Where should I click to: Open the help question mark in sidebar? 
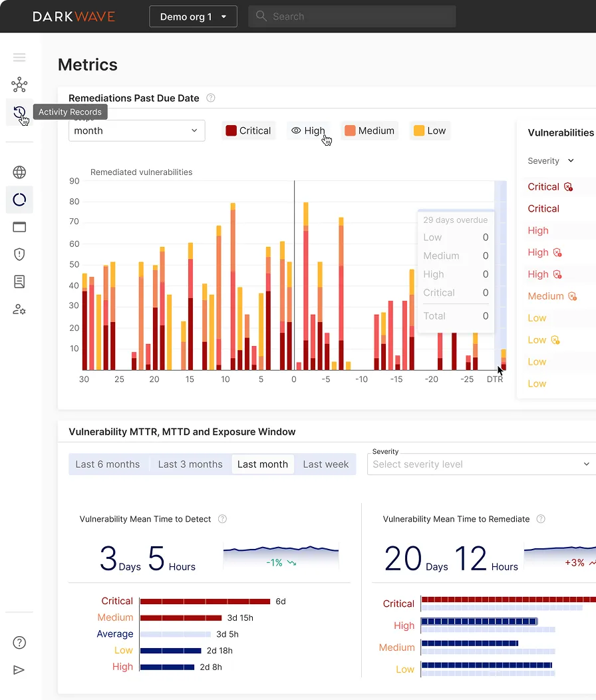[x=19, y=643]
